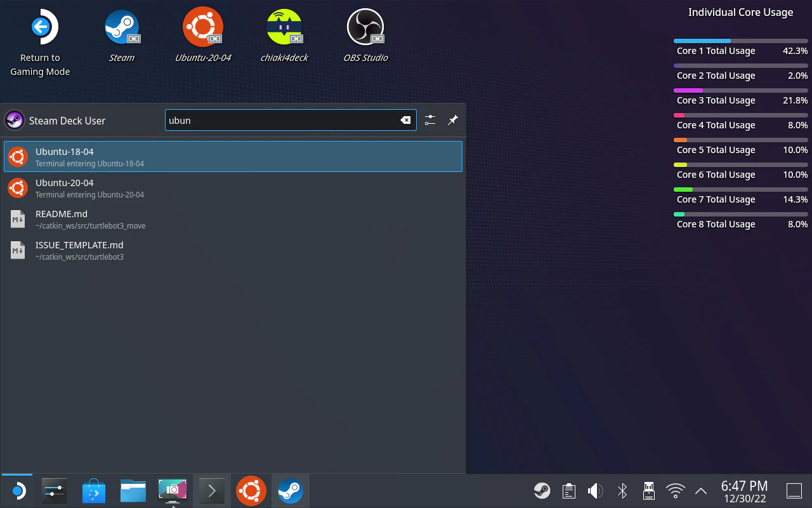This screenshot has width=812, height=508.
Task: Click the show desktop button
Action: [794, 490]
